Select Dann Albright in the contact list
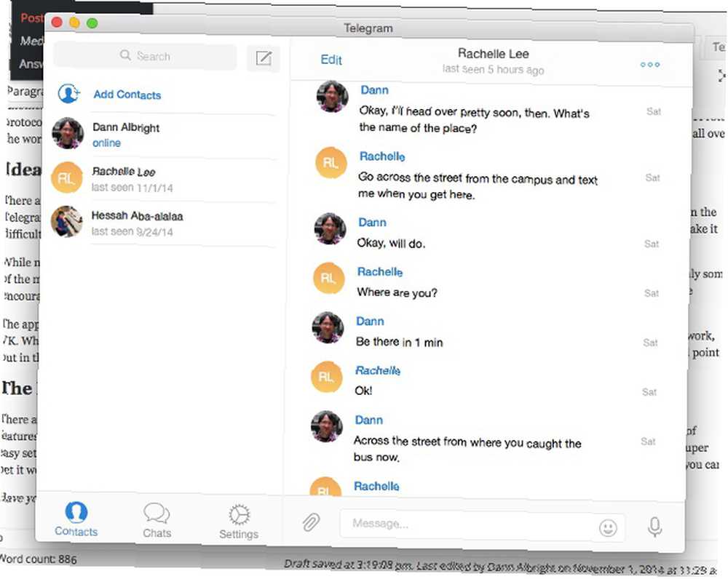 pos(162,135)
